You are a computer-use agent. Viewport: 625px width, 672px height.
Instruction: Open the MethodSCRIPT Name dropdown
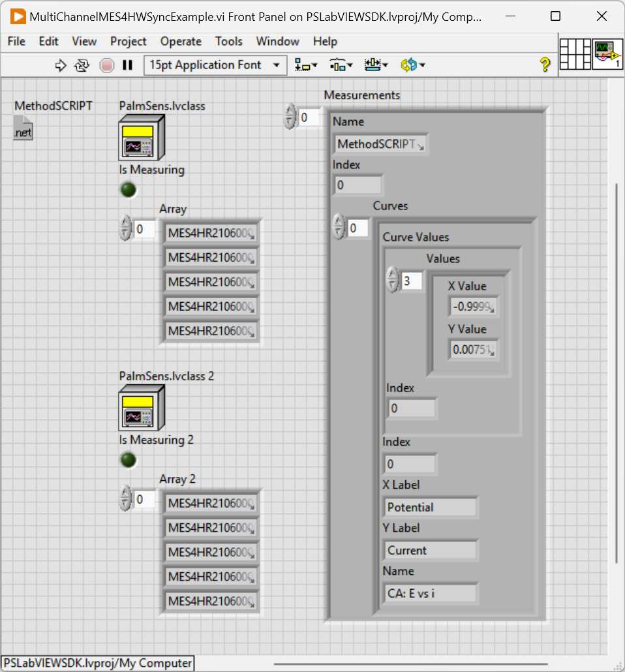click(380, 144)
